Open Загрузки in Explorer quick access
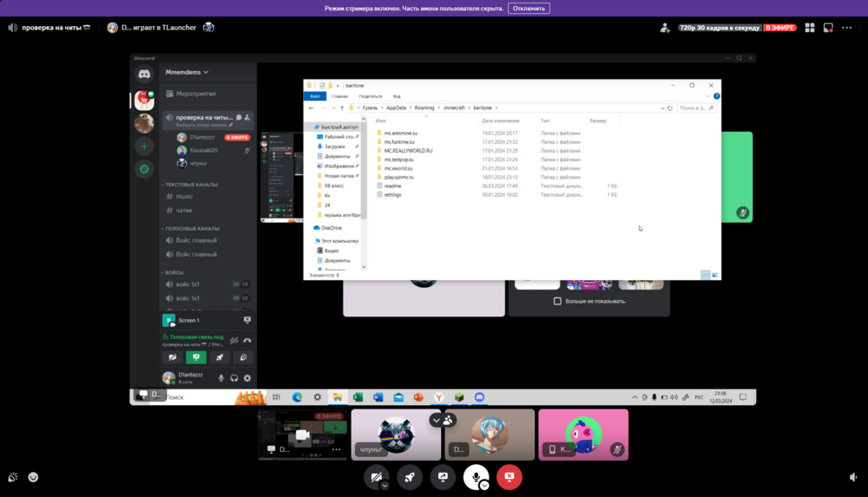 pyautogui.click(x=334, y=147)
